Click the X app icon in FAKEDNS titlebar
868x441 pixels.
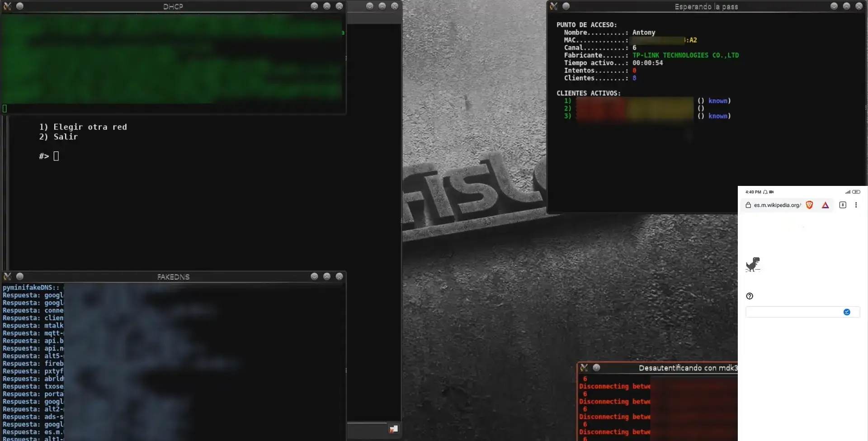[7, 276]
